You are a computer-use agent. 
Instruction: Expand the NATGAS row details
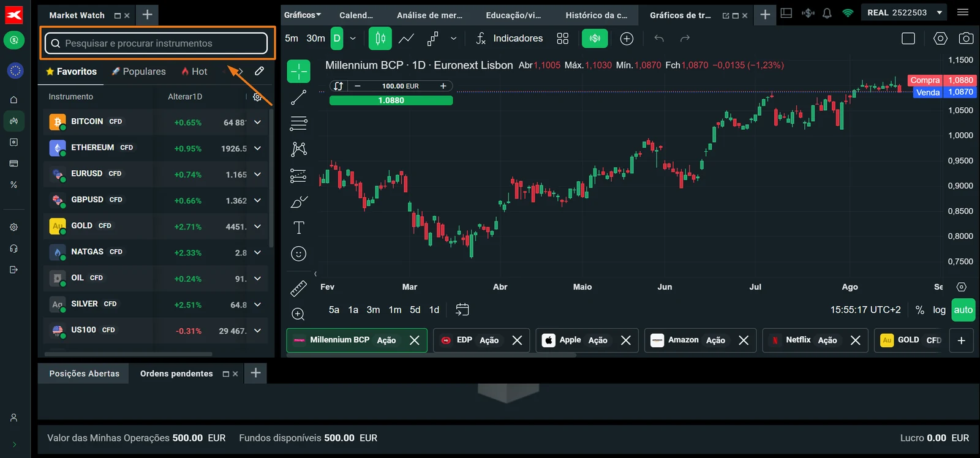click(x=257, y=252)
